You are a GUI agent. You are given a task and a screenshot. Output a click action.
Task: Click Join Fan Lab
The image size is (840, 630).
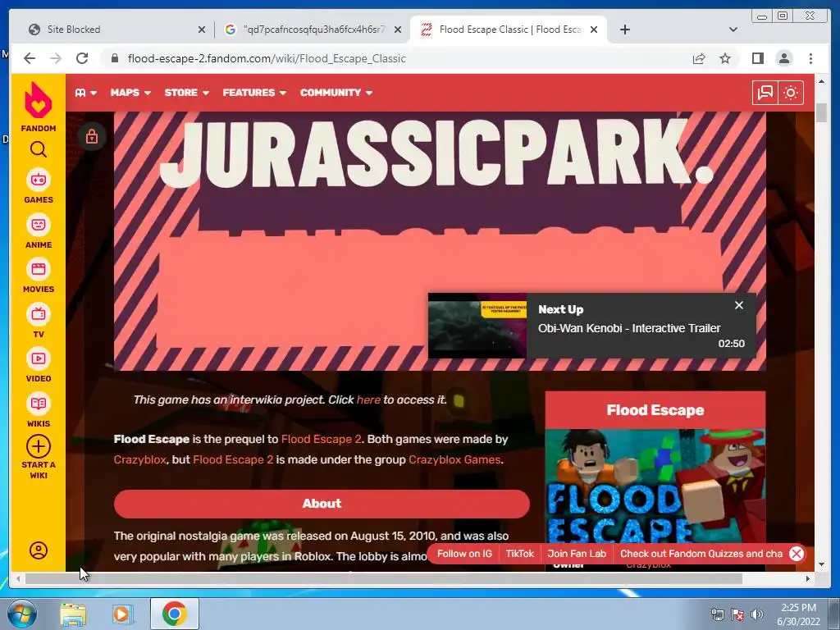coord(577,554)
